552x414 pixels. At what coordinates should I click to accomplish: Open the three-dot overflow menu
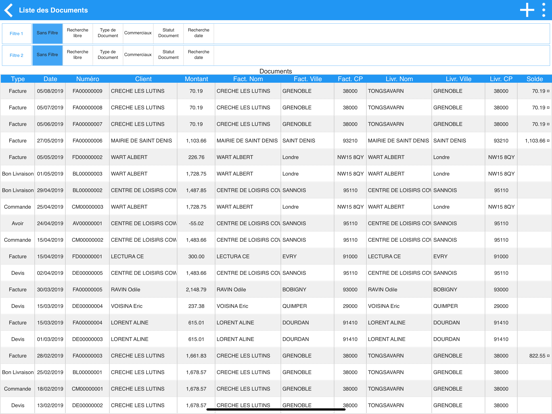(x=544, y=10)
